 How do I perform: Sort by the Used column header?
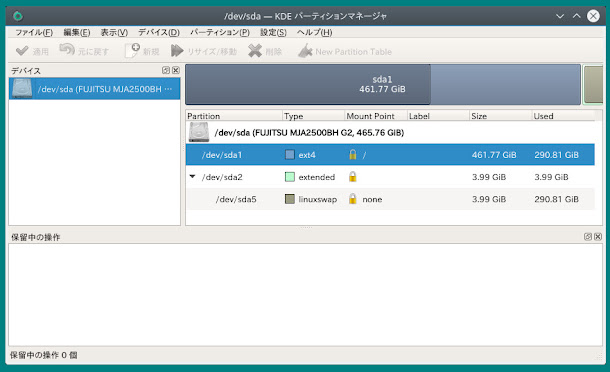pyautogui.click(x=563, y=116)
